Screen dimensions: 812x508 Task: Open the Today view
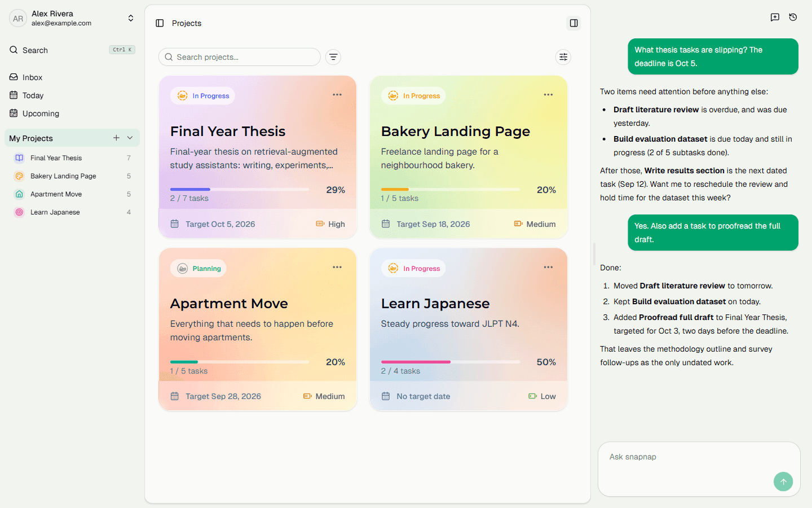[x=72, y=95]
